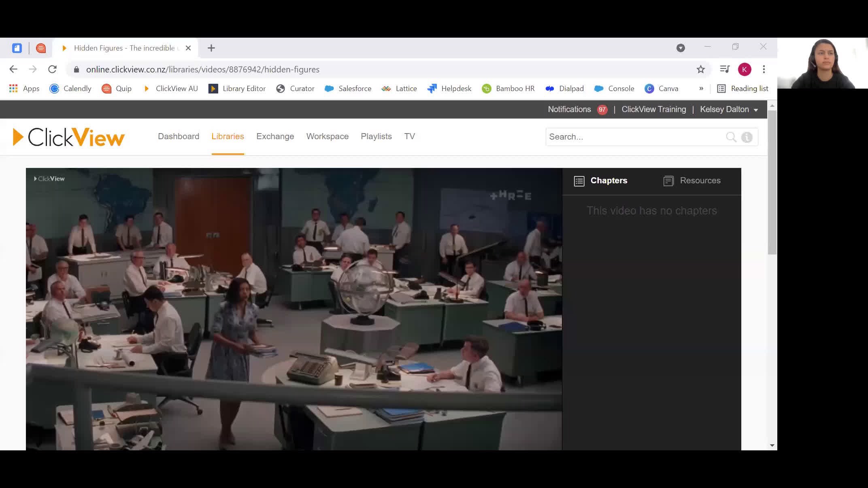This screenshot has width=868, height=488.
Task: Bookmark this page with the star
Action: pyautogui.click(x=701, y=70)
